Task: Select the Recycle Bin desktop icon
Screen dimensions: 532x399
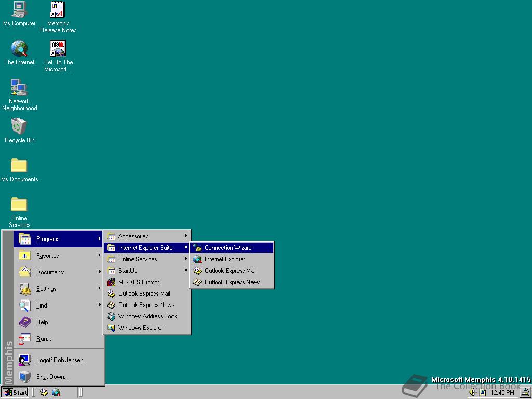Action: pos(19,130)
